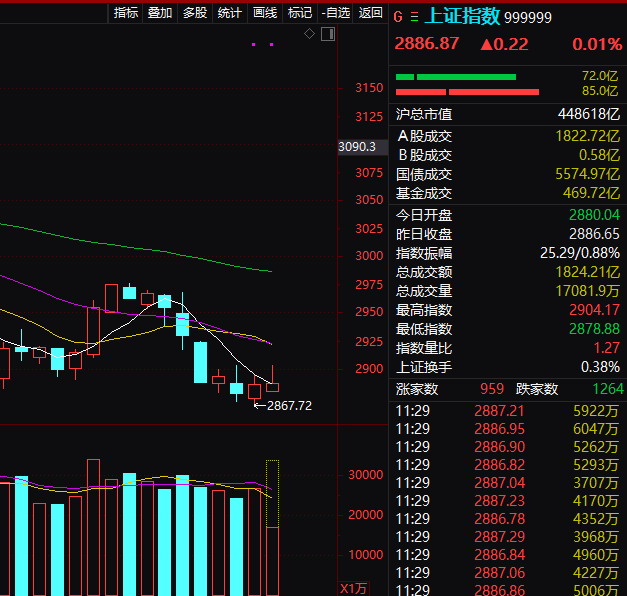Select 今日开盘 value 2880.04
This screenshot has height=596, width=627.
594,215
